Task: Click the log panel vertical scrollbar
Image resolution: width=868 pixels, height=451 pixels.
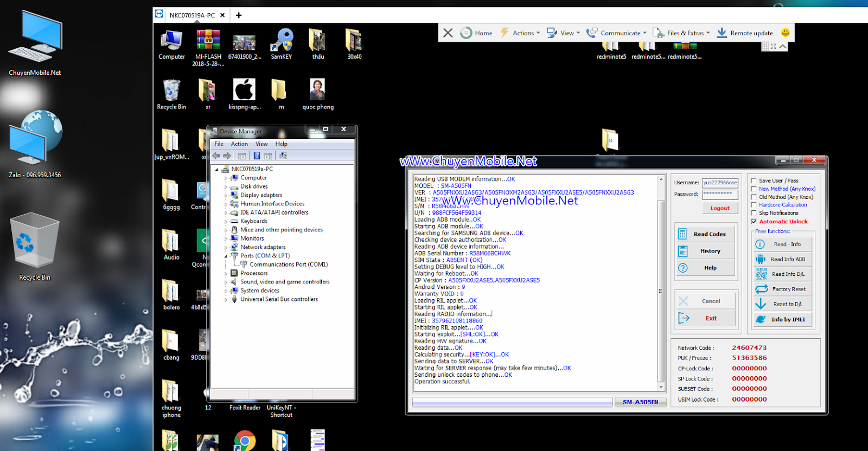Action: click(x=661, y=283)
